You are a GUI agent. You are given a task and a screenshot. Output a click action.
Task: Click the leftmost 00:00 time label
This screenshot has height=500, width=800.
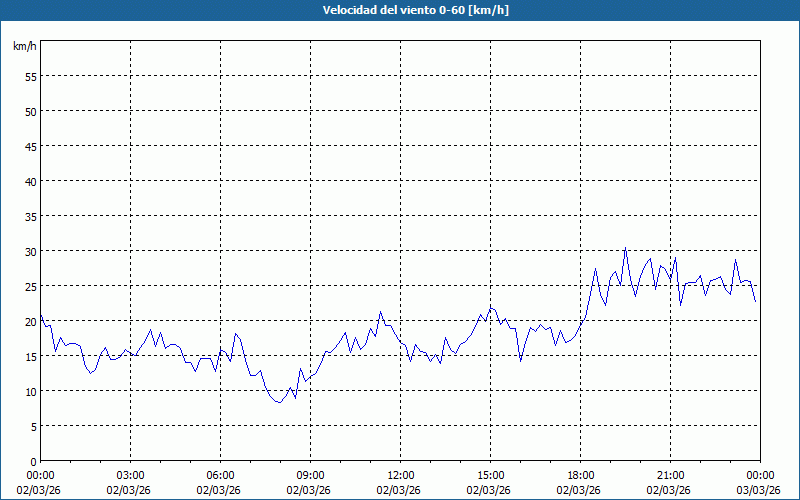(x=40, y=475)
